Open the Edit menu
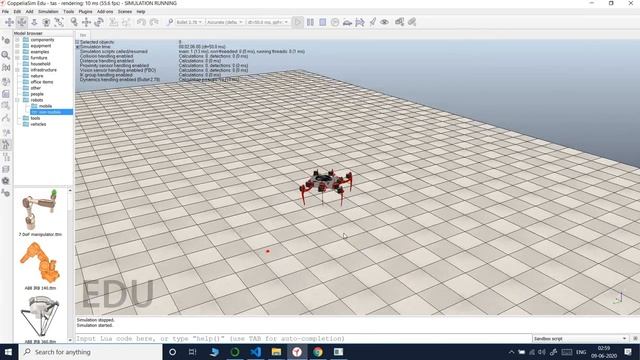Image resolution: width=640 pixels, height=360 pixels. 17,11
